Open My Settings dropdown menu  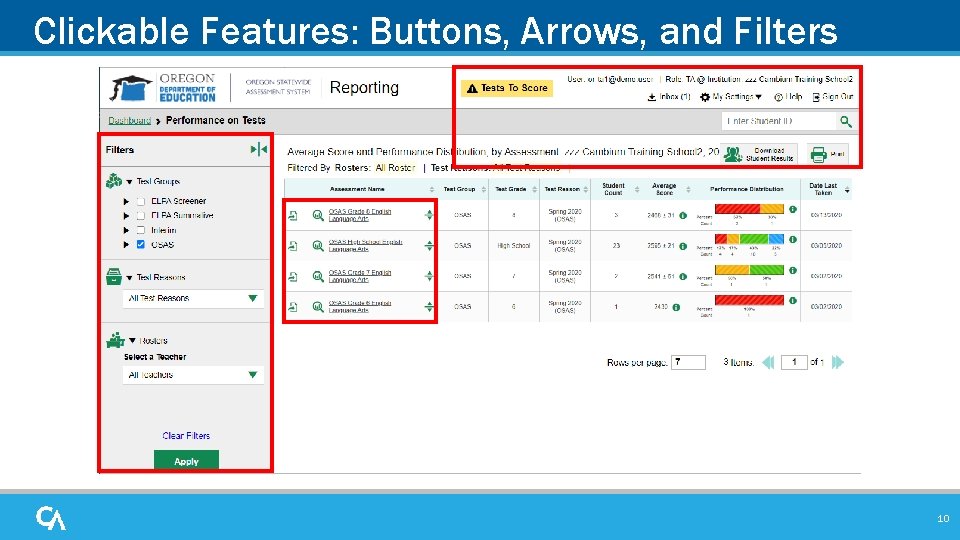pos(731,97)
